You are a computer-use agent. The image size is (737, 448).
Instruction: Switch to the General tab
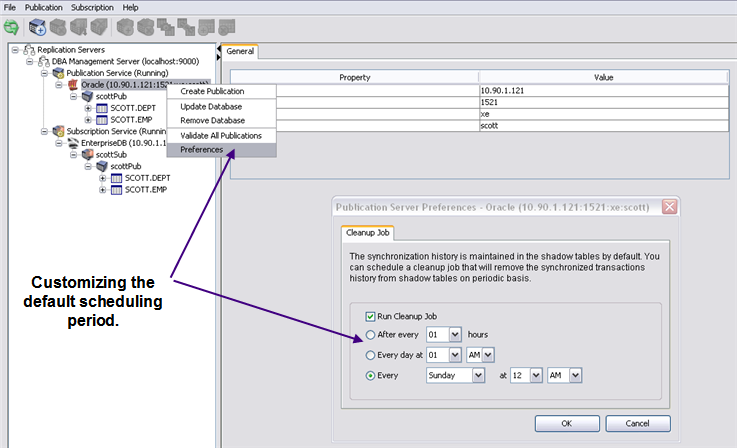point(240,51)
